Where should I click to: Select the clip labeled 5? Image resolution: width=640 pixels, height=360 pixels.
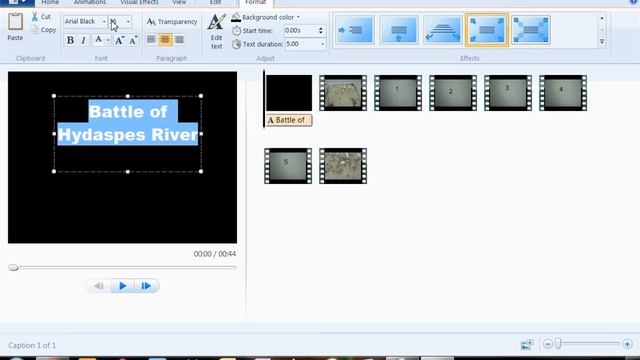click(x=288, y=166)
